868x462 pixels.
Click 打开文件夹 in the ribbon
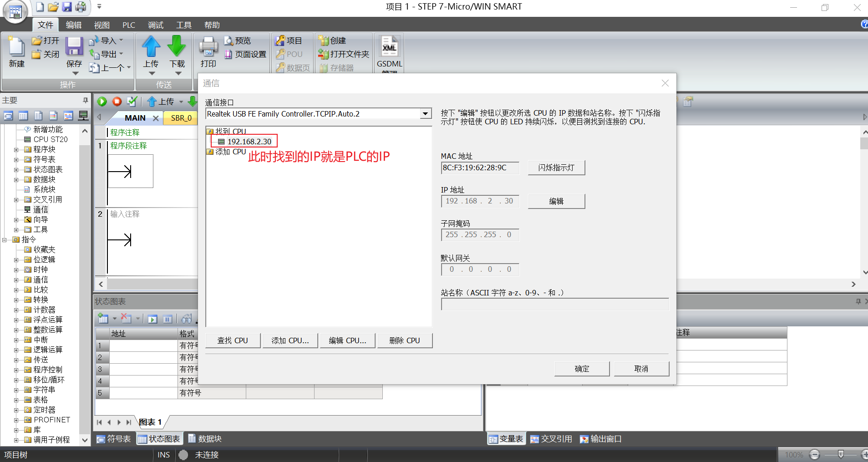(344, 54)
